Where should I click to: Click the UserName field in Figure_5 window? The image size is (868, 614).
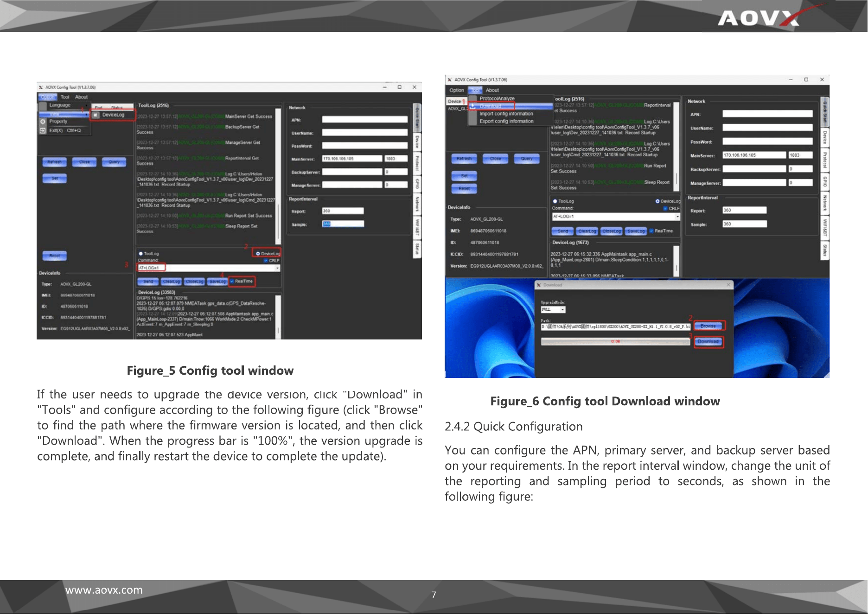(365, 133)
